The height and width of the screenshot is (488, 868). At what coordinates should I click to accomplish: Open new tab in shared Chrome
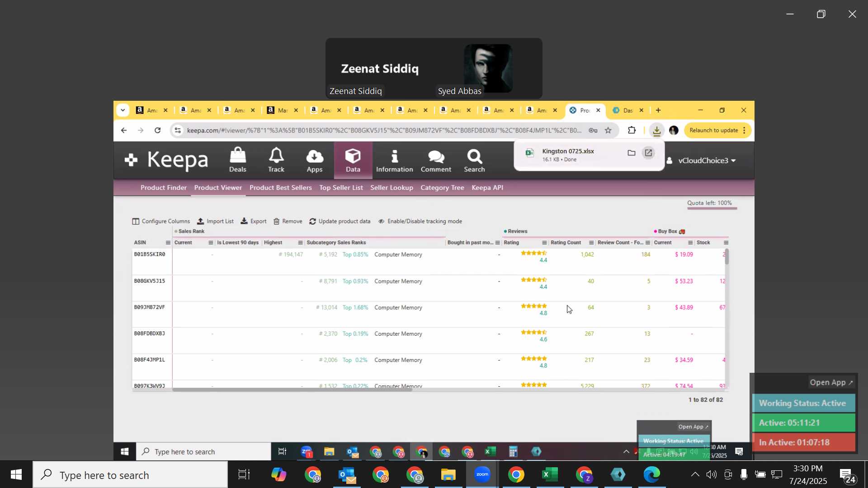coord(658,110)
